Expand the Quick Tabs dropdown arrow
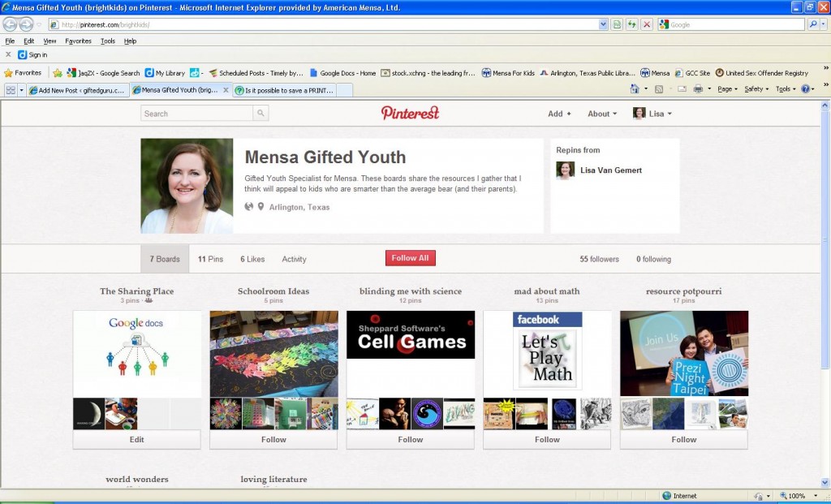The width and height of the screenshot is (831, 504). click(x=21, y=90)
